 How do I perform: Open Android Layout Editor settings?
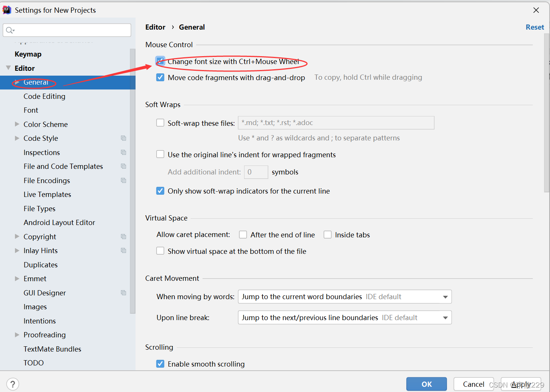(x=59, y=222)
